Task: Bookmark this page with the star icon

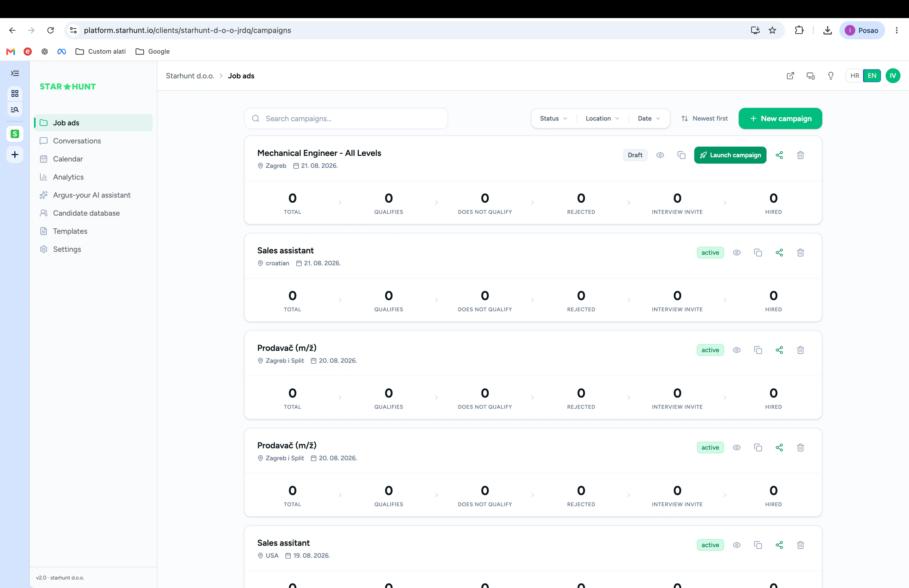Action: (772, 30)
